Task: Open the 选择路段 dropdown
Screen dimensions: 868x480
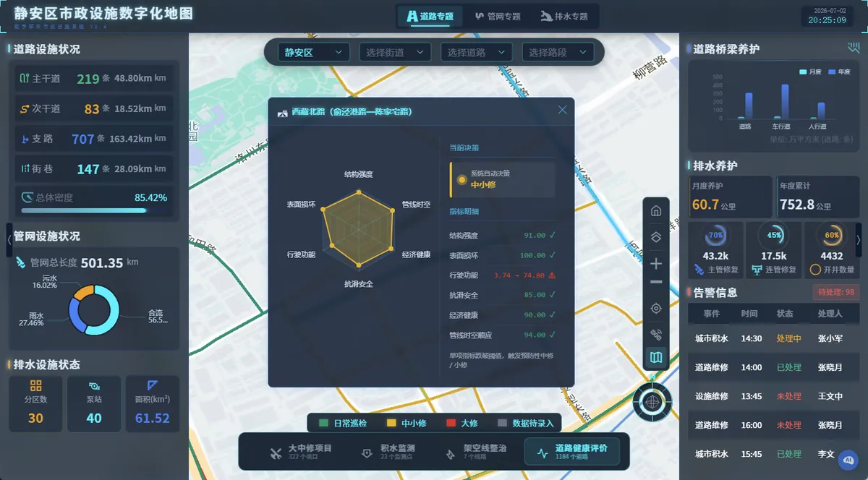Action: [x=558, y=52]
